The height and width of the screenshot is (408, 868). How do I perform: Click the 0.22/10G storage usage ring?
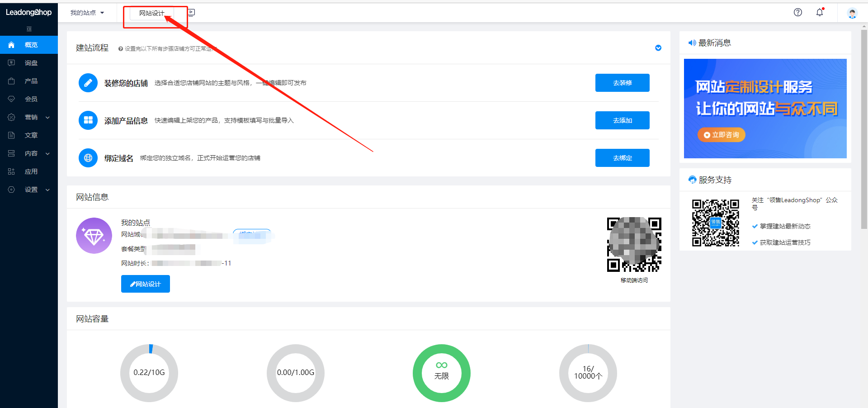click(149, 373)
